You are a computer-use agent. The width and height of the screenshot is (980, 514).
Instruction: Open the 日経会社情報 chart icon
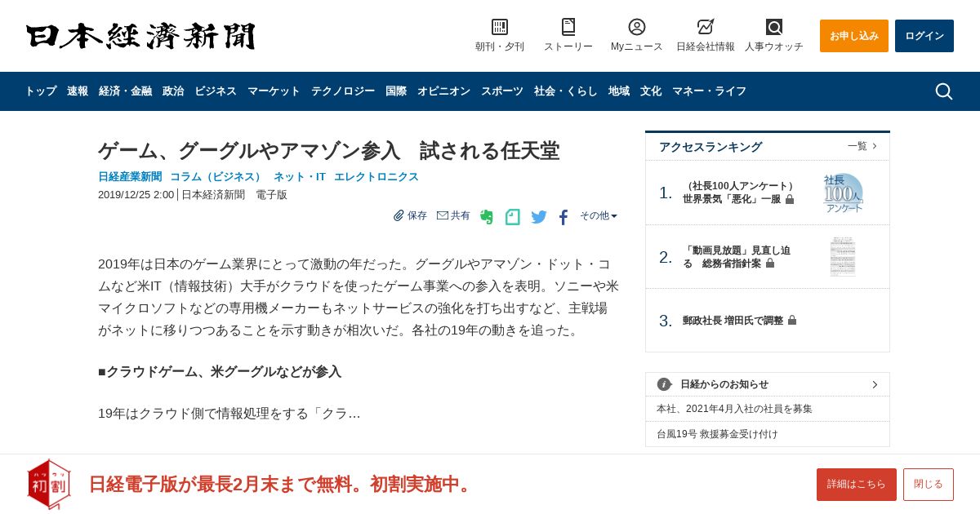coord(706,27)
